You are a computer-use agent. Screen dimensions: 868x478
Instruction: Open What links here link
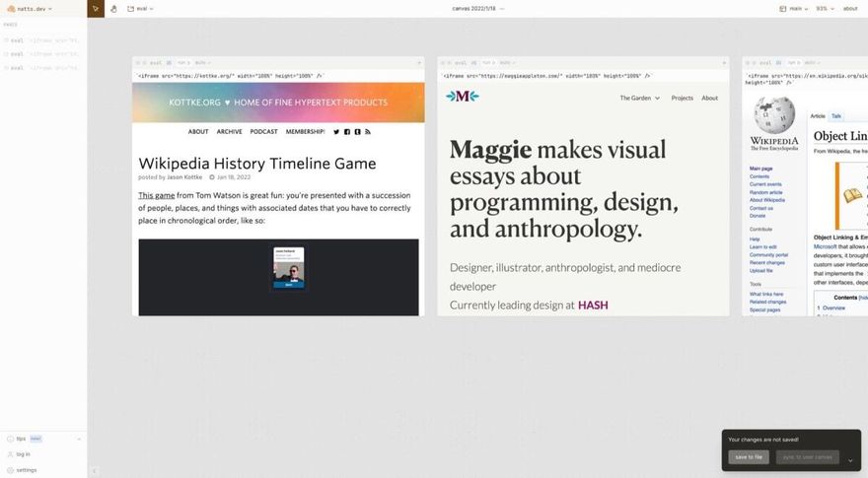pos(766,295)
